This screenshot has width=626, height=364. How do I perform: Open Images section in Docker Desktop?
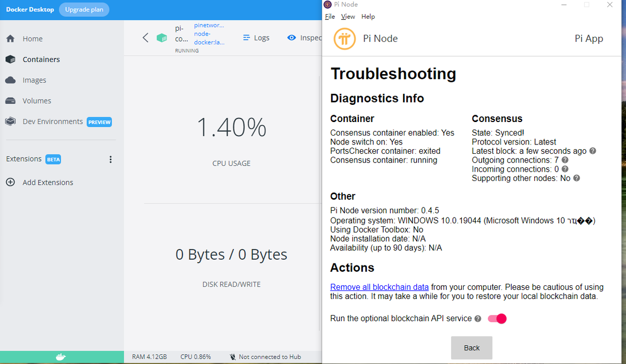click(34, 80)
